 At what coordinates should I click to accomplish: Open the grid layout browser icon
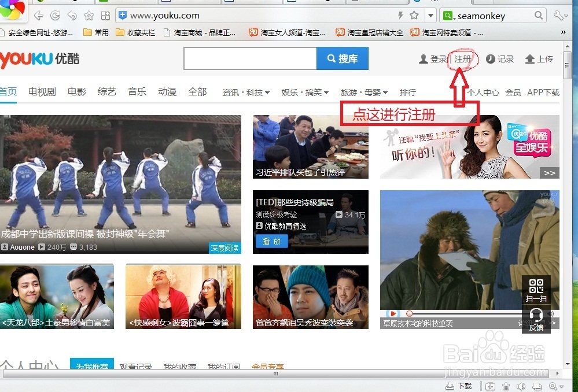[x=106, y=16]
